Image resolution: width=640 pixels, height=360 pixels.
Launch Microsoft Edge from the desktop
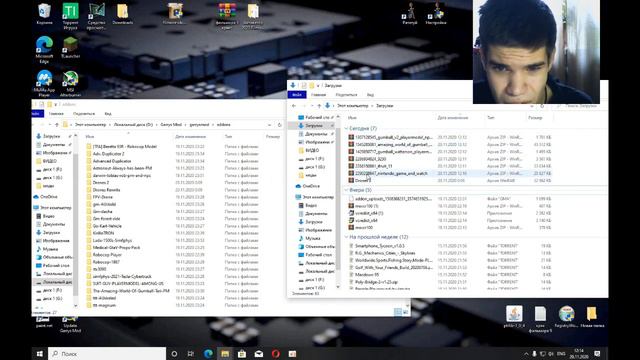pos(44,49)
